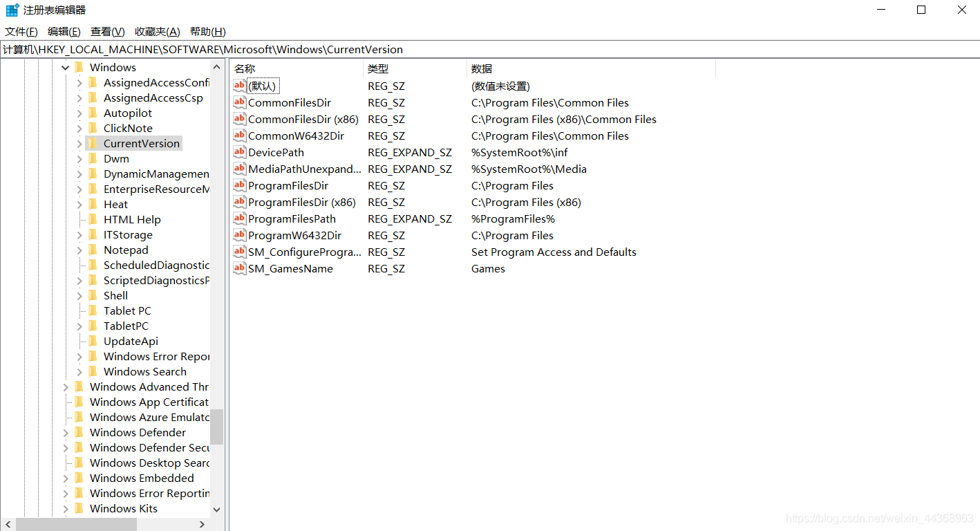Select the ProgramFilesDir value name

pyautogui.click(x=288, y=185)
